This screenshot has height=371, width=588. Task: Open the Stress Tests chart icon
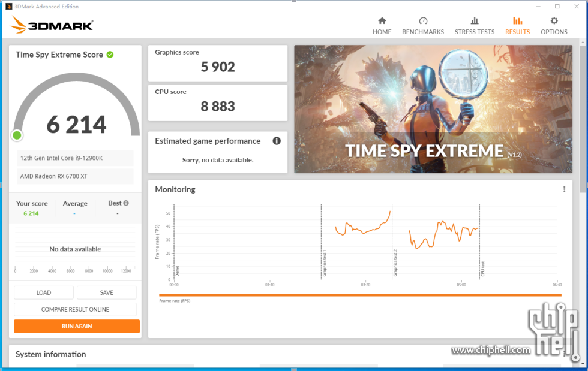(x=475, y=20)
